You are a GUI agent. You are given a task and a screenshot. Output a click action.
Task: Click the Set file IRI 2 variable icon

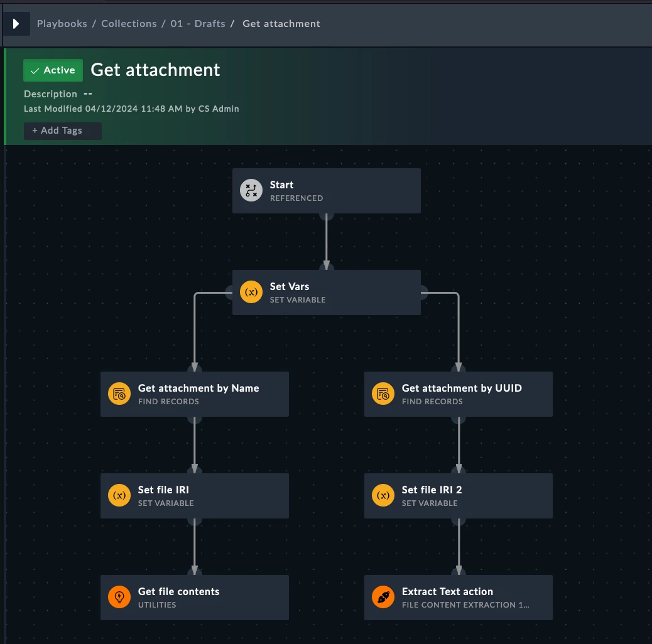click(383, 495)
